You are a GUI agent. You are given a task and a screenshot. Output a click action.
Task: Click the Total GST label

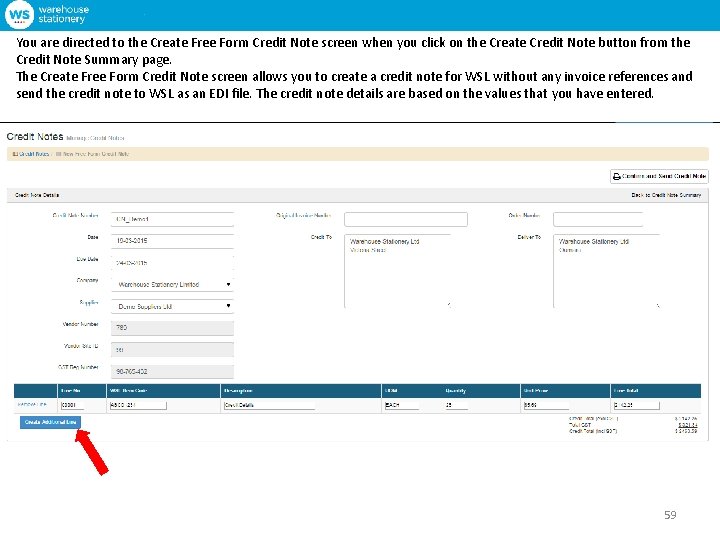click(580, 425)
